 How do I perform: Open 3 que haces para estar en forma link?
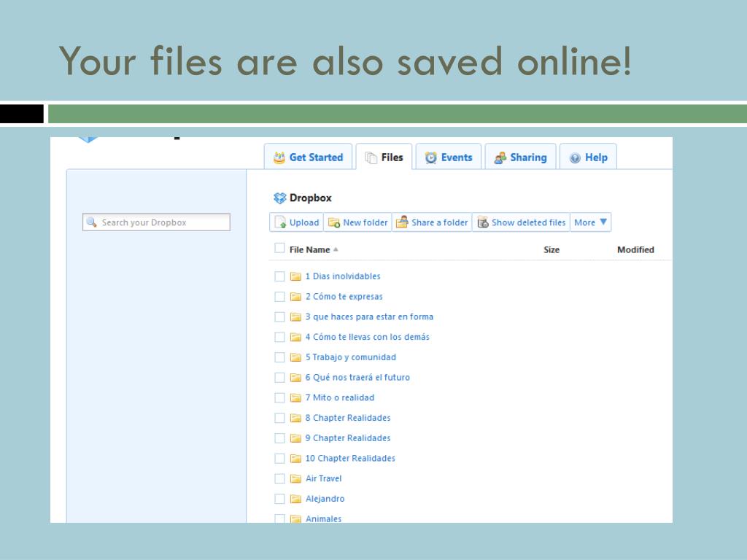click(369, 316)
